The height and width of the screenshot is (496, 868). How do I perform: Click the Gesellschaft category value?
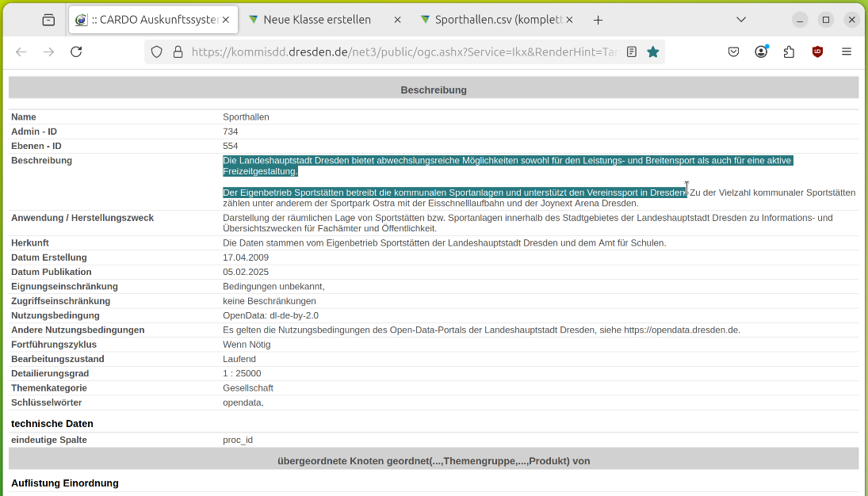248,388
